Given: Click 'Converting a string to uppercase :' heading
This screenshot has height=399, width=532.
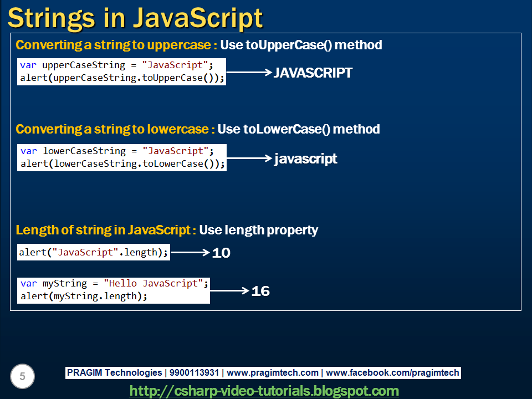Looking at the screenshot, I should coord(116,45).
